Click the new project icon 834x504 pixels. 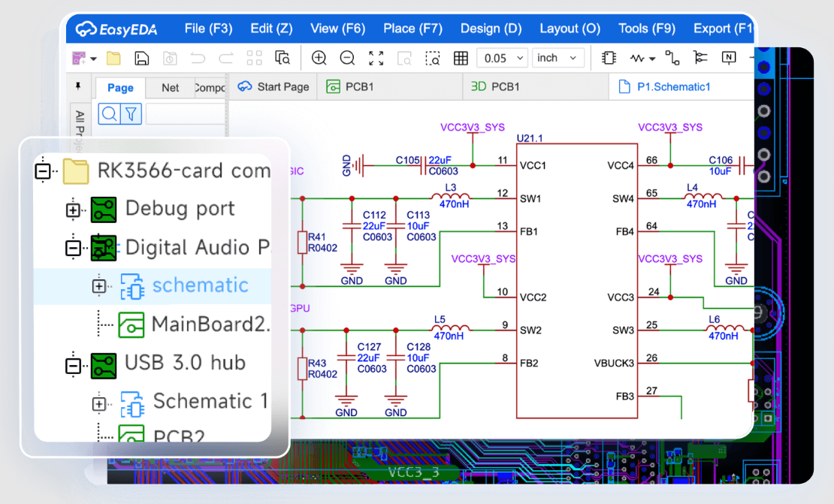79,58
